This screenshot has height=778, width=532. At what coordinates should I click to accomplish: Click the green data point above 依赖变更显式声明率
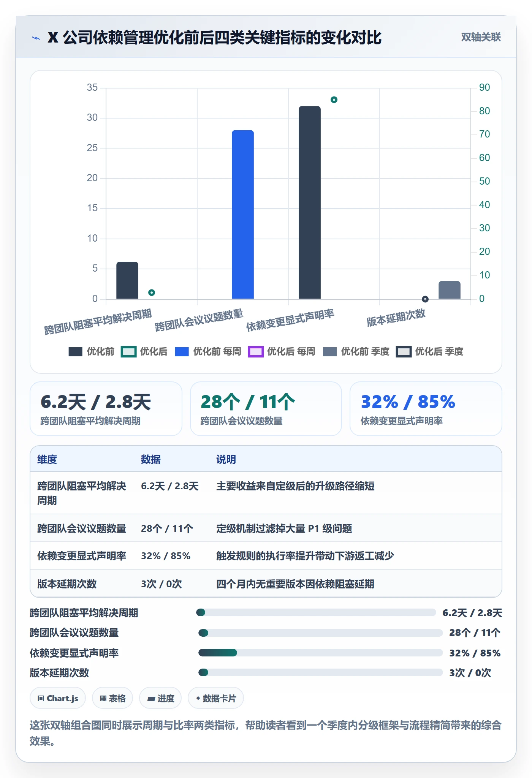point(334,100)
